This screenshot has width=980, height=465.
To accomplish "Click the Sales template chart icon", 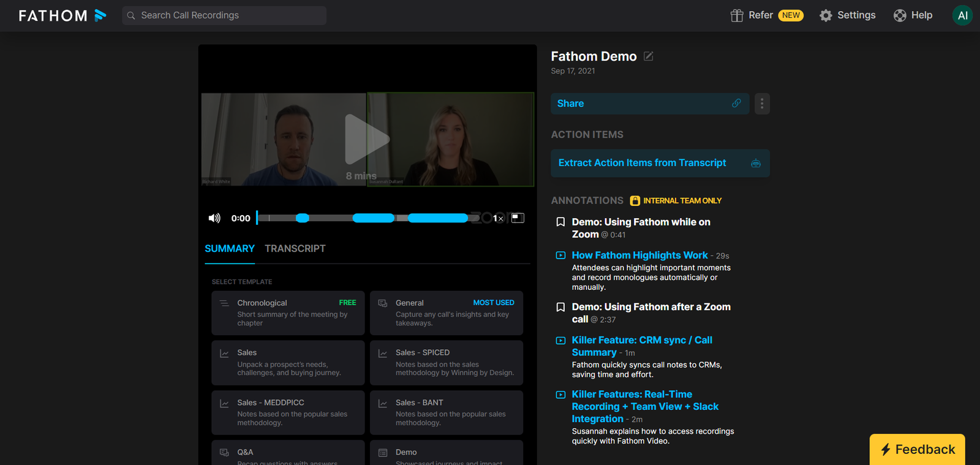I will pyautogui.click(x=224, y=353).
